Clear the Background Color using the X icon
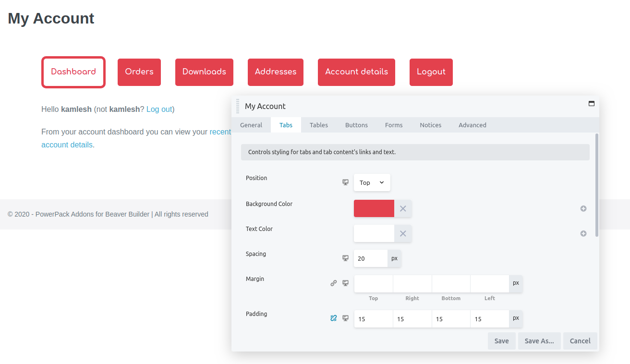This screenshot has height=364, width=630. (402, 208)
